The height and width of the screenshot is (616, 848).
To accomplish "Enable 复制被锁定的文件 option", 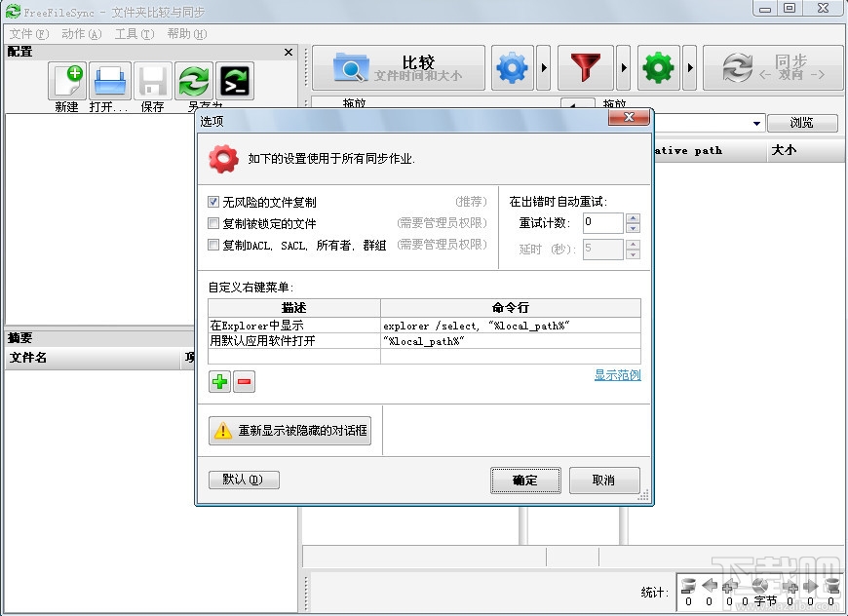I will [x=212, y=223].
